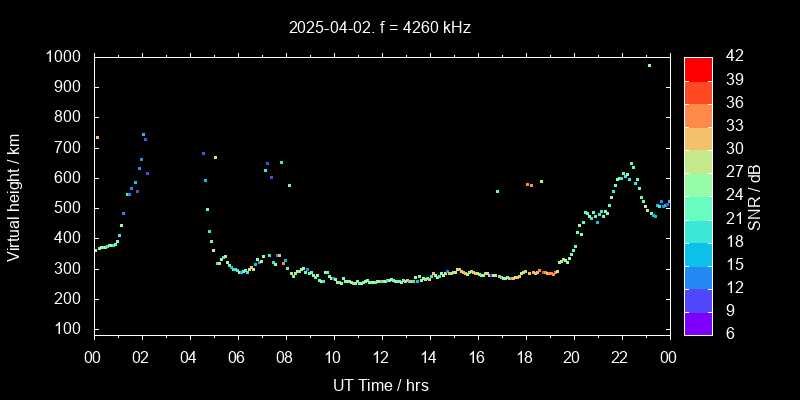The height and width of the screenshot is (400, 800).
Task: Click the "UT Time / hrs" axis label
Action: point(381,384)
